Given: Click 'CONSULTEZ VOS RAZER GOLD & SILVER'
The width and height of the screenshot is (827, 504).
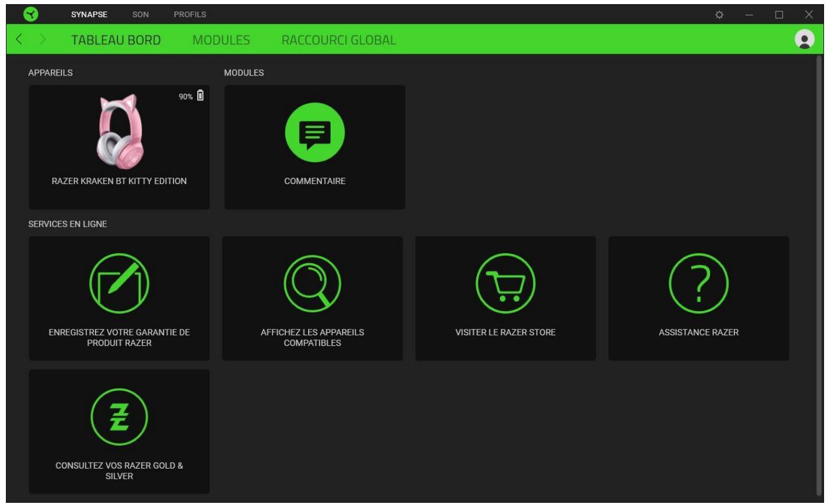Looking at the screenshot, I should (119, 470).
